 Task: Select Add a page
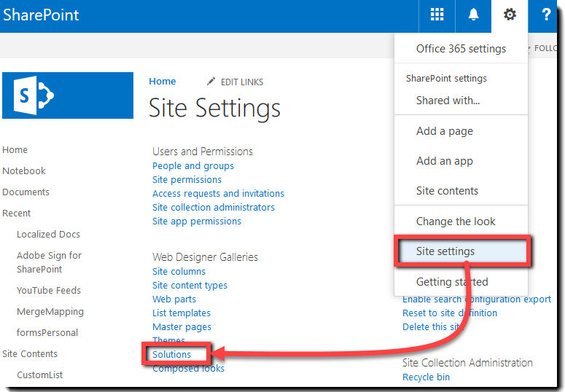tap(444, 131)
